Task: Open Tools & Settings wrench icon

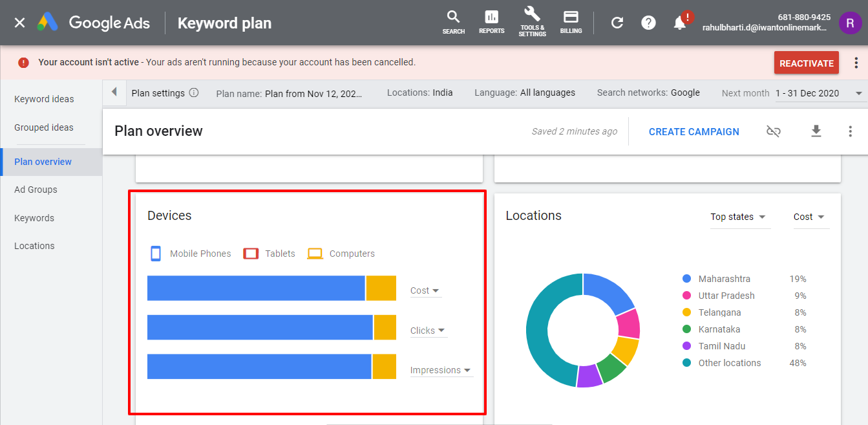Action: point(532,22)
